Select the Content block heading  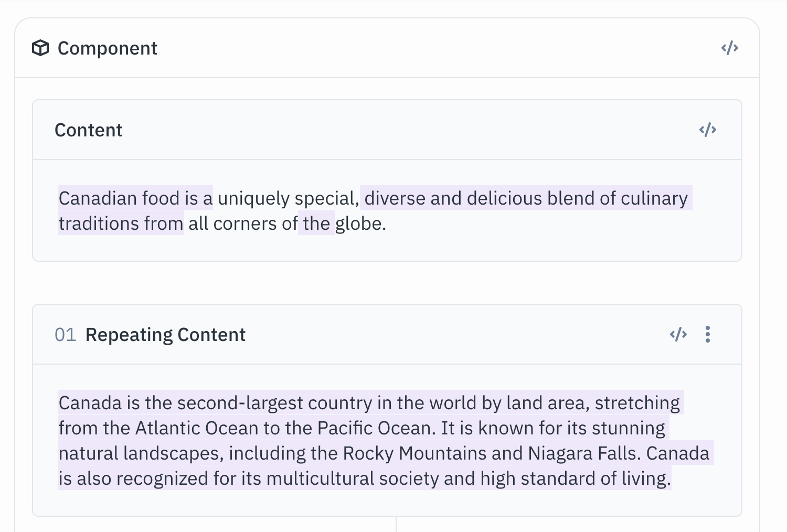coord(88,130)
